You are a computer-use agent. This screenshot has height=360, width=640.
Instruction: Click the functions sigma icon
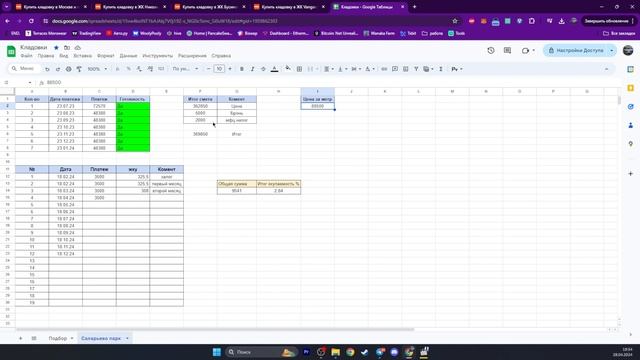coord(441,69)
